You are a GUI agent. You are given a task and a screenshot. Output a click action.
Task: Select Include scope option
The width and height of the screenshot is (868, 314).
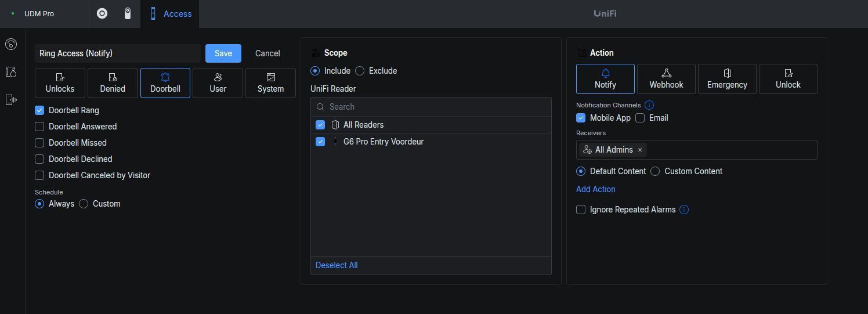coord(315,71)
